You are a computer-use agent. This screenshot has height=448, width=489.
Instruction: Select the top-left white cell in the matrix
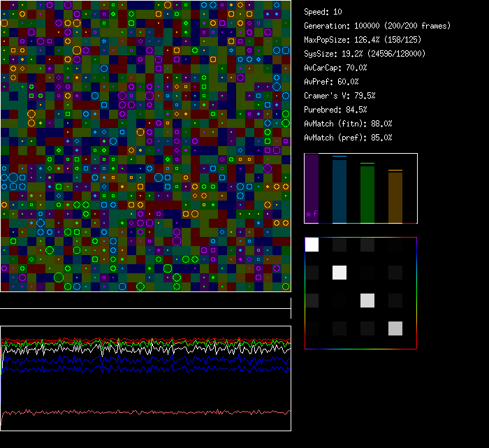click(312, 245)
